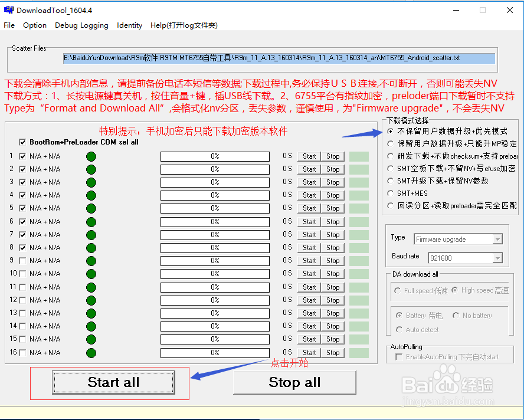Click the light green status box of row 11

click(359, 287)
